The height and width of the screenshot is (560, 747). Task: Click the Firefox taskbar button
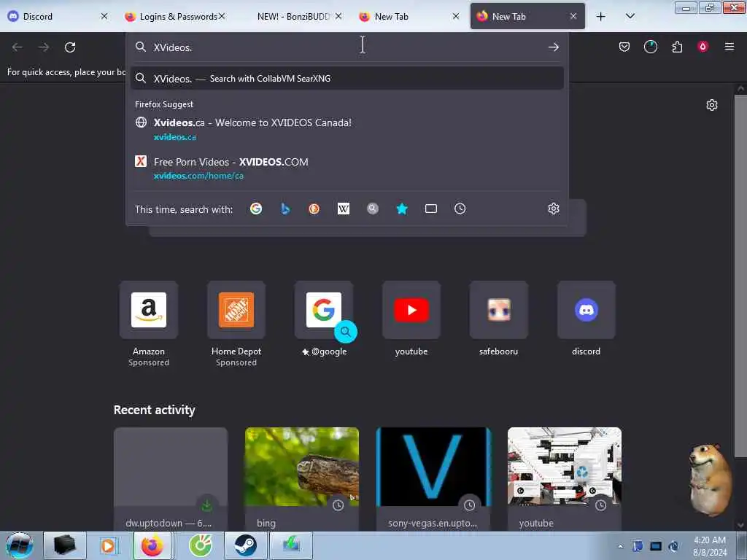point(152,545)
